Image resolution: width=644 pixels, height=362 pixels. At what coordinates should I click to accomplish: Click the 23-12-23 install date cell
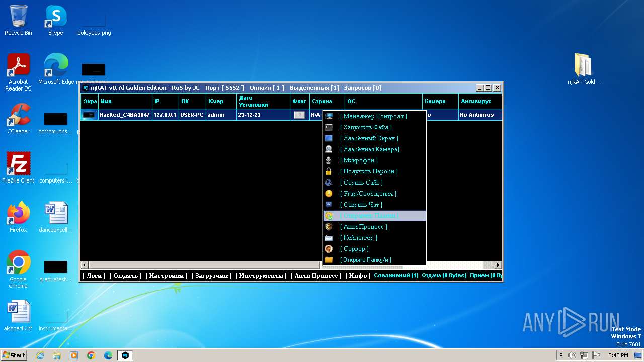(263, 115)
